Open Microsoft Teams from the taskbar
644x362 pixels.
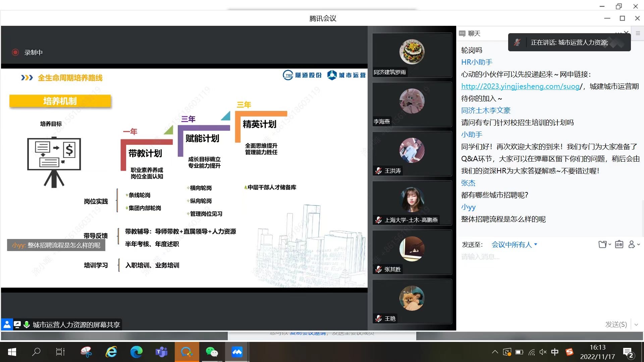pyautogui.click(x=161, y=352)
